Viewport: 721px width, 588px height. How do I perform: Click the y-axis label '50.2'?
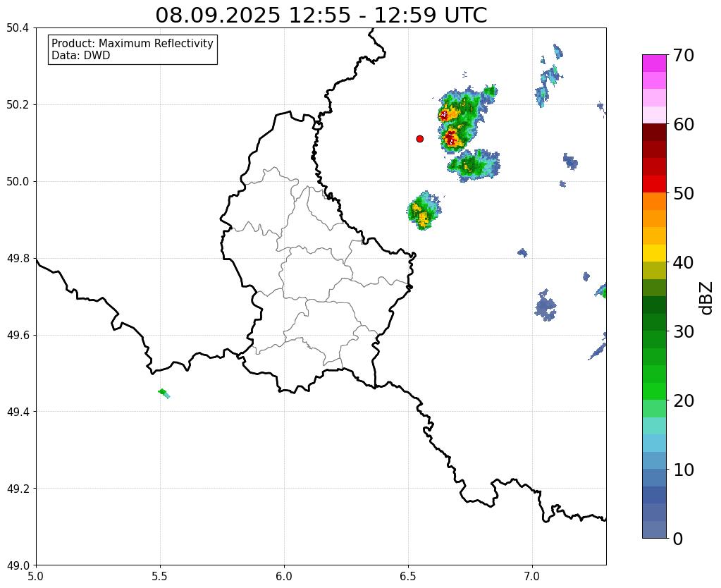(18, 105)
